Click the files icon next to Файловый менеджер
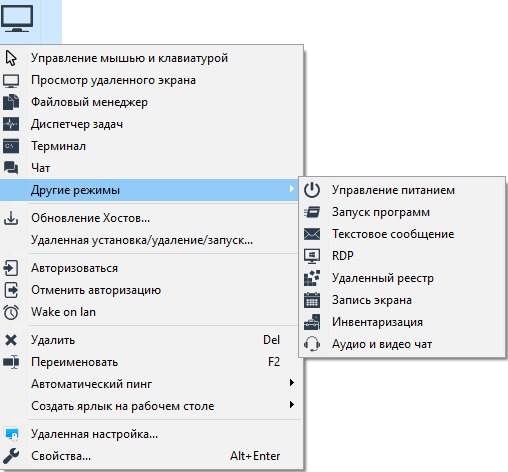This screenshot has height=472, width=508. pyautogui.click(x=11, y=102)
